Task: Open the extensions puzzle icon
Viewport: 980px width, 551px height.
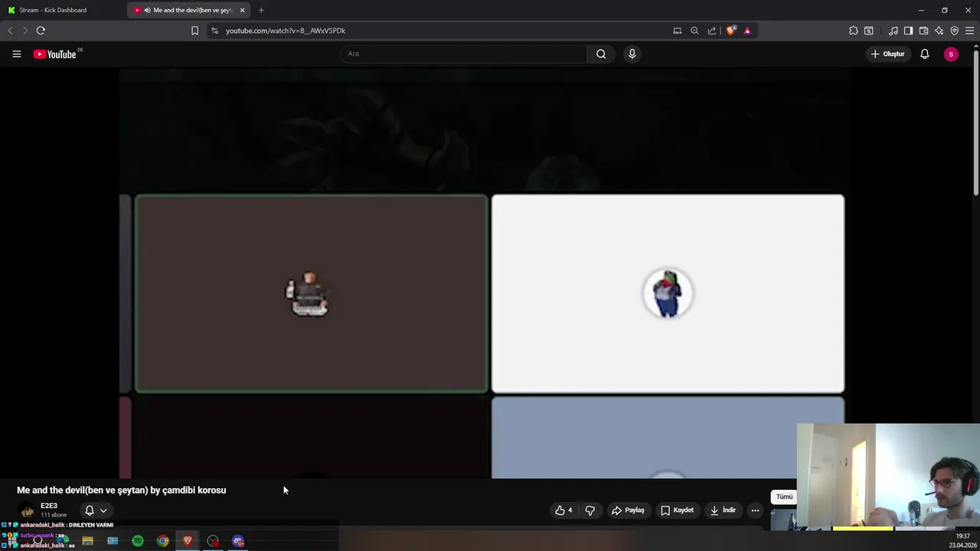Action: click(853, 31)
